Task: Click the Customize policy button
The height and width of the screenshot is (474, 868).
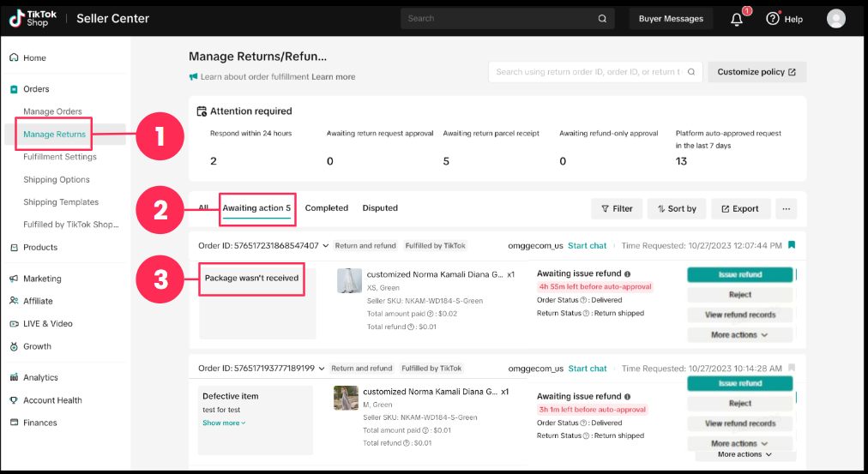Action: click(x=756, y=72)
